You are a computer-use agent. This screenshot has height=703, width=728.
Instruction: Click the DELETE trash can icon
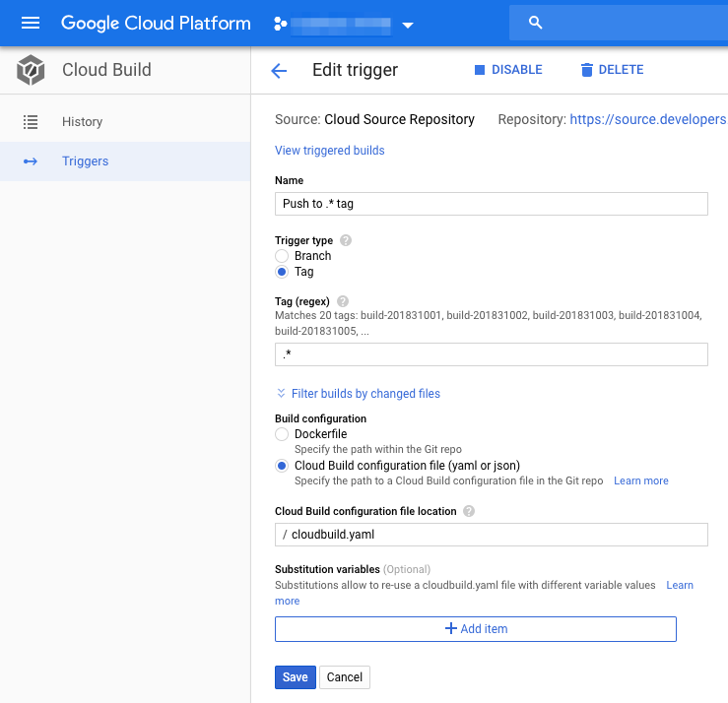587,70
